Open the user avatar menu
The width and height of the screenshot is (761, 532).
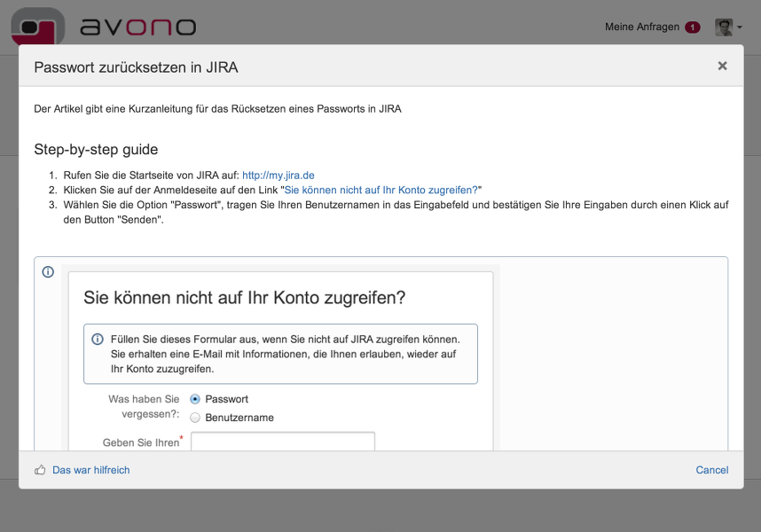pyautogui.click(x=728, y=27)
